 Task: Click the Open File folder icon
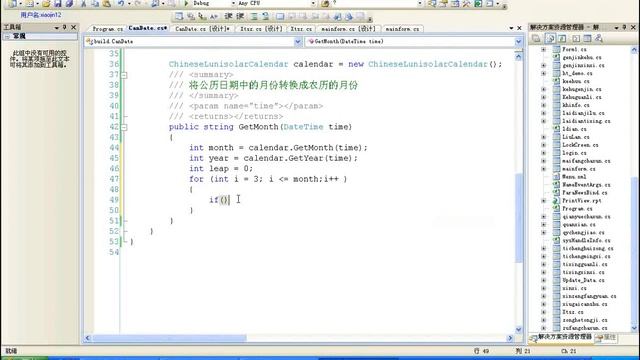(x=46, y=4)
